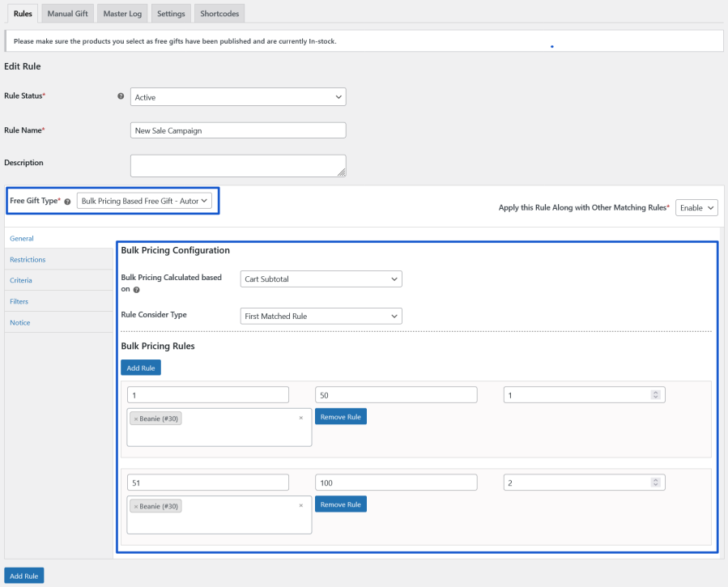Open the Master Log tab
The height and width of the screenshot is (587, 728).
click(121, 14)
